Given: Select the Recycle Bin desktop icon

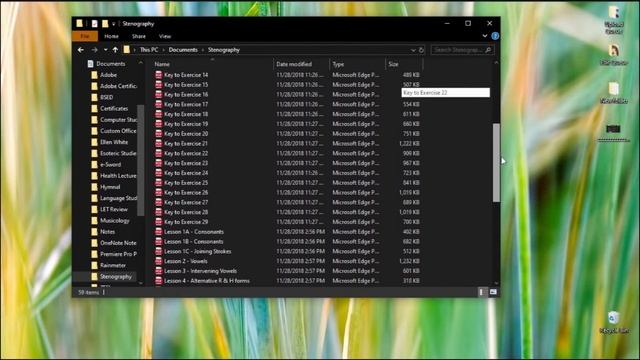Looking at the screenshot, I should click(613, 318).
